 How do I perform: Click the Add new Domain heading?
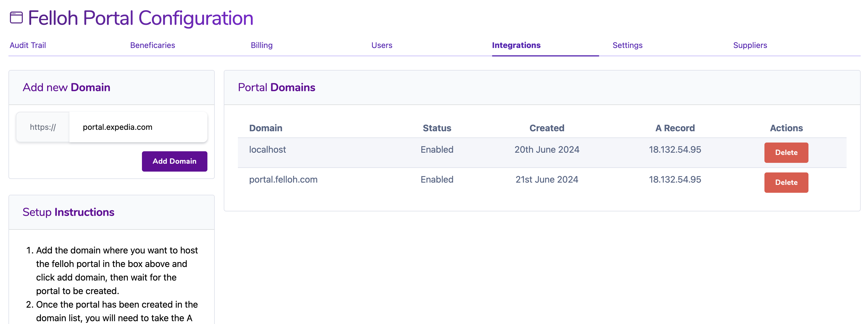(x=66, y=87)
